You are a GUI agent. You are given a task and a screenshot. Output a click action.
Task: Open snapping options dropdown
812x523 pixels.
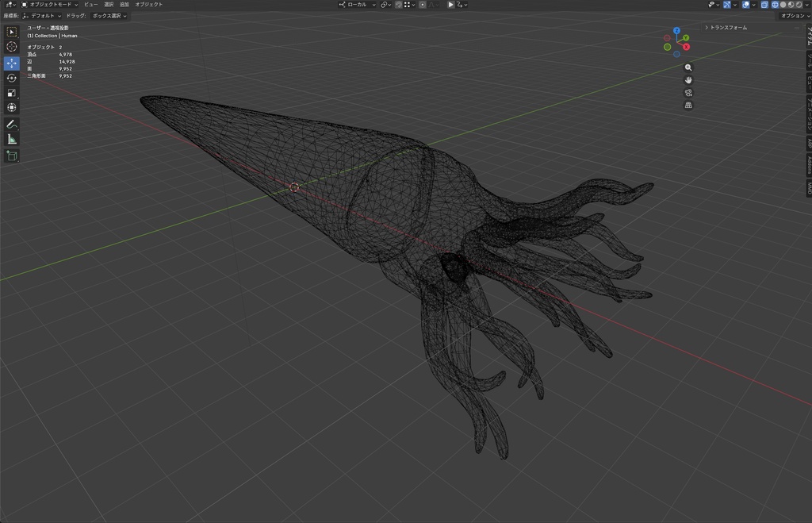409,5
